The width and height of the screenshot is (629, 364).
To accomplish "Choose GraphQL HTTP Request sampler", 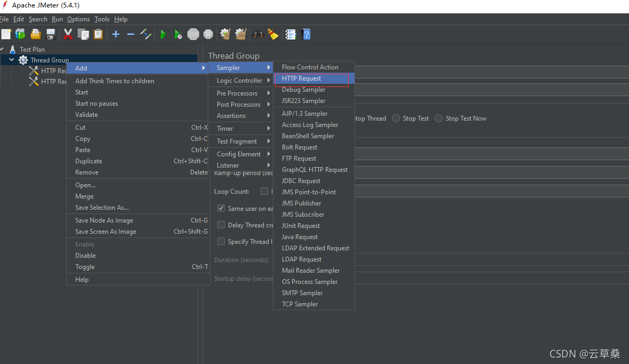I will coord(313,170).
